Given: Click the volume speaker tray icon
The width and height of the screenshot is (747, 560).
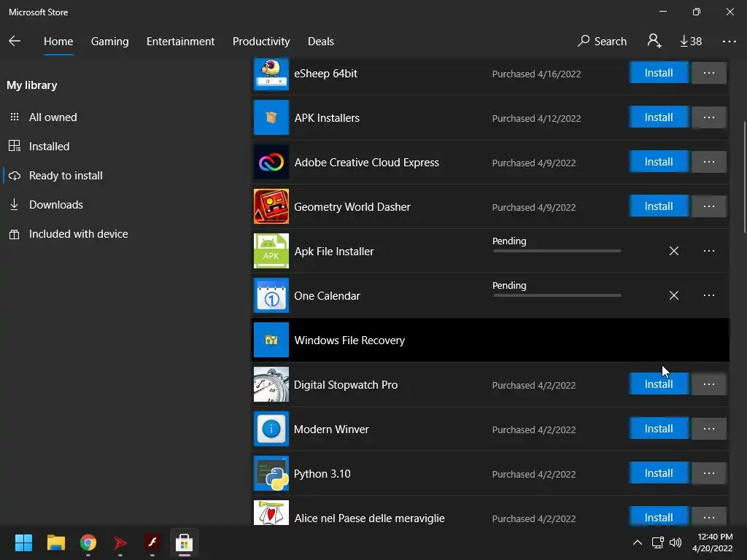Looking at the screenshot, I should point(676,542).
